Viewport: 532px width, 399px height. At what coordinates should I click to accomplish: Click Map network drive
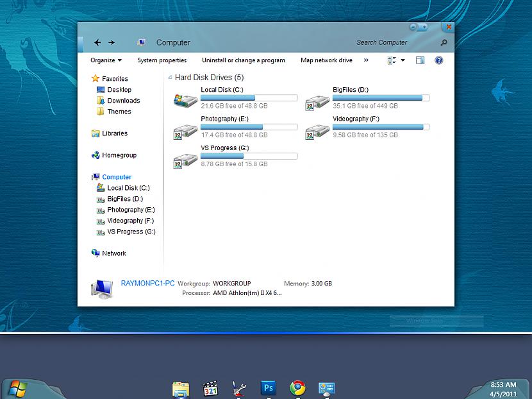(326, 60)
